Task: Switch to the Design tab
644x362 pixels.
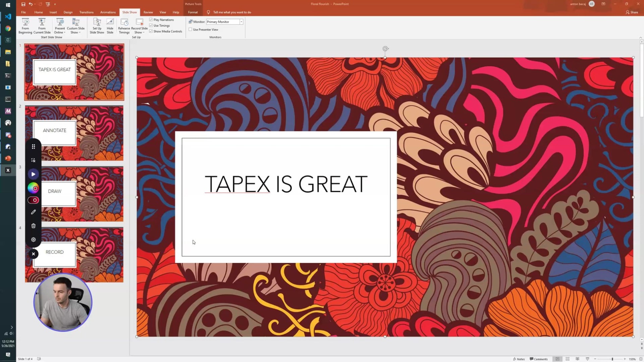Action: point(68,12)
